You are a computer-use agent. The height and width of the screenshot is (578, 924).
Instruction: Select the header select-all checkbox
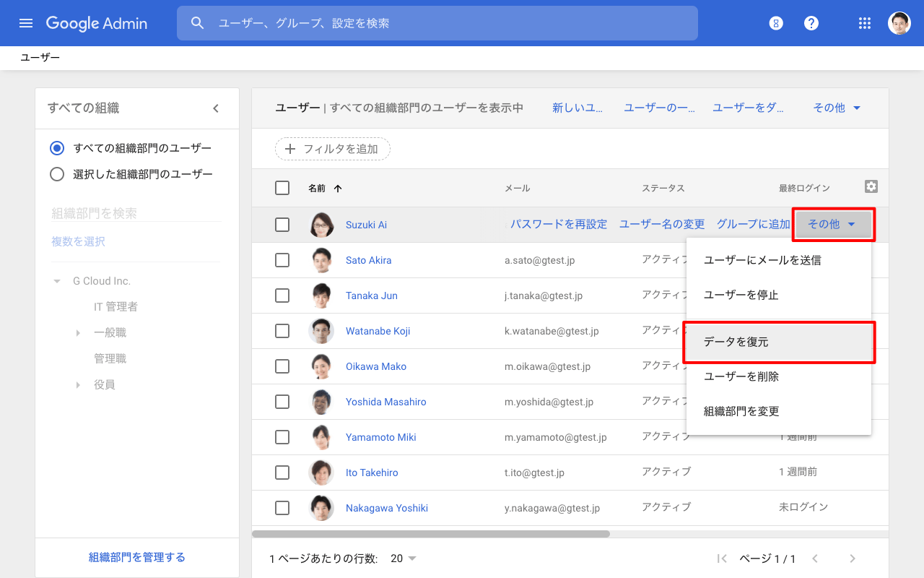tap(282, 188)
